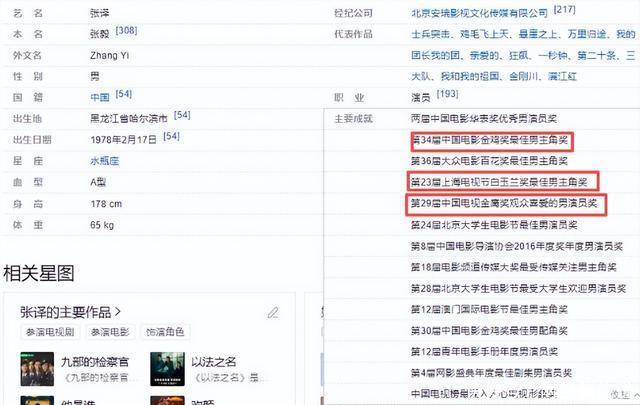Click the edit pencil icon in works panel
Screen dimensions: 640x405
[x=273, y=312]
